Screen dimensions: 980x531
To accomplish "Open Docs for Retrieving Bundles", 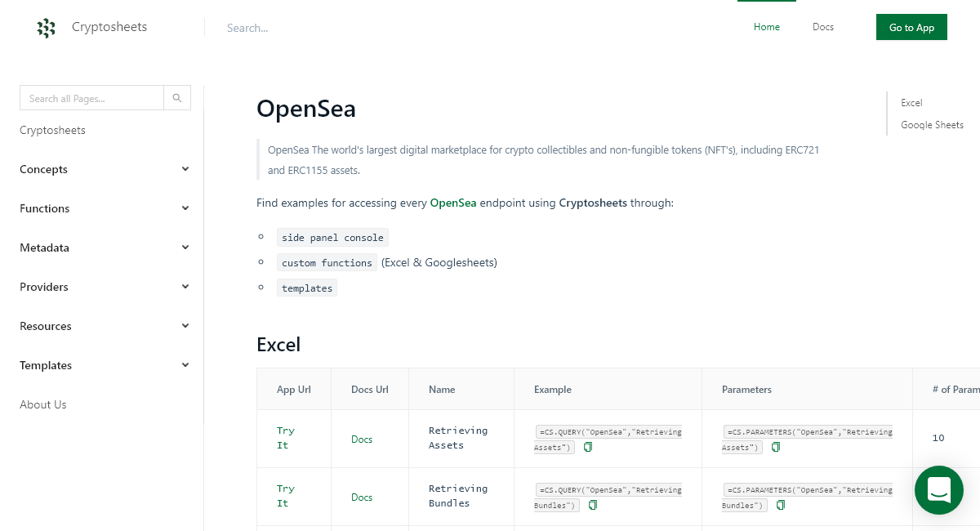I will coord(362,497).
